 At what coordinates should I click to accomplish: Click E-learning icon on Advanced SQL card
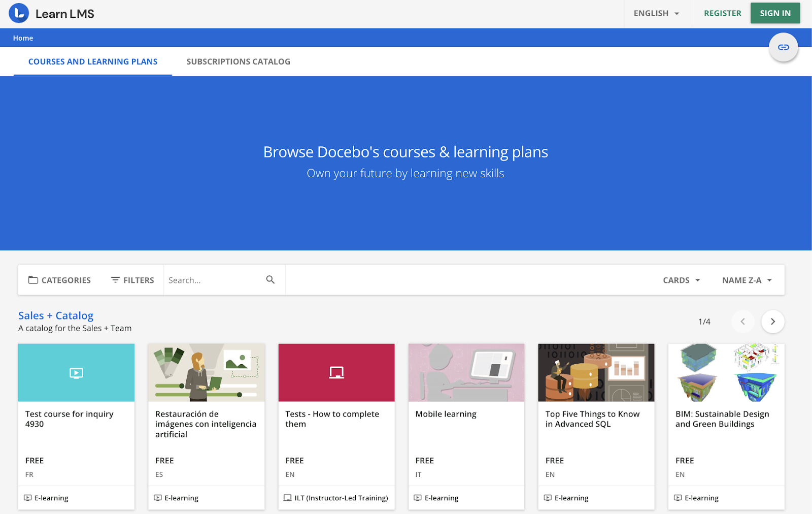(548, 498)
